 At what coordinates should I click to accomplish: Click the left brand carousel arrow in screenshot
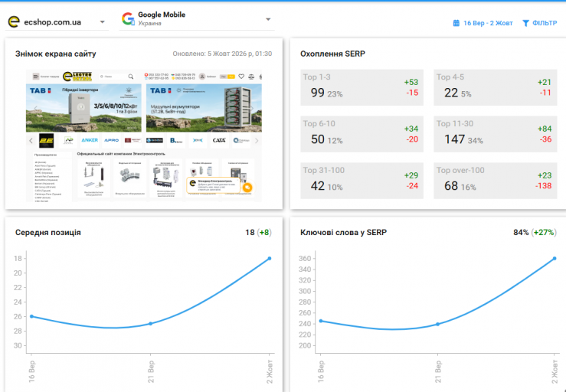coord(31,140)
